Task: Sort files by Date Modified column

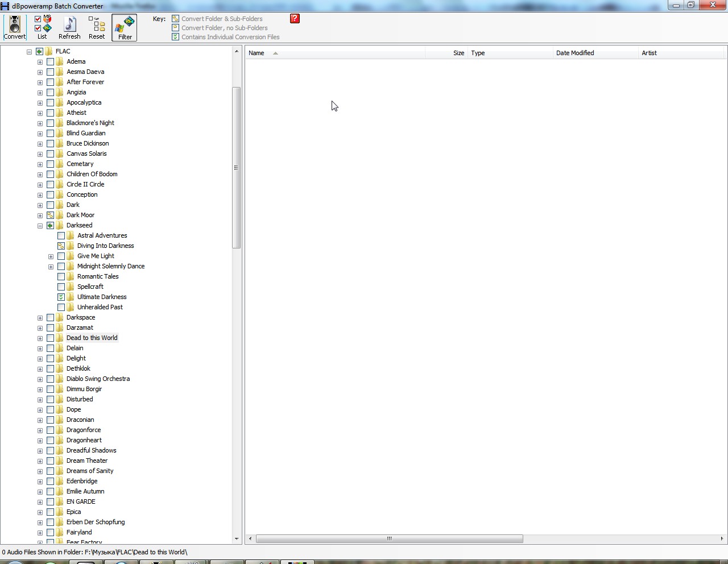Action: click(595, 53)
